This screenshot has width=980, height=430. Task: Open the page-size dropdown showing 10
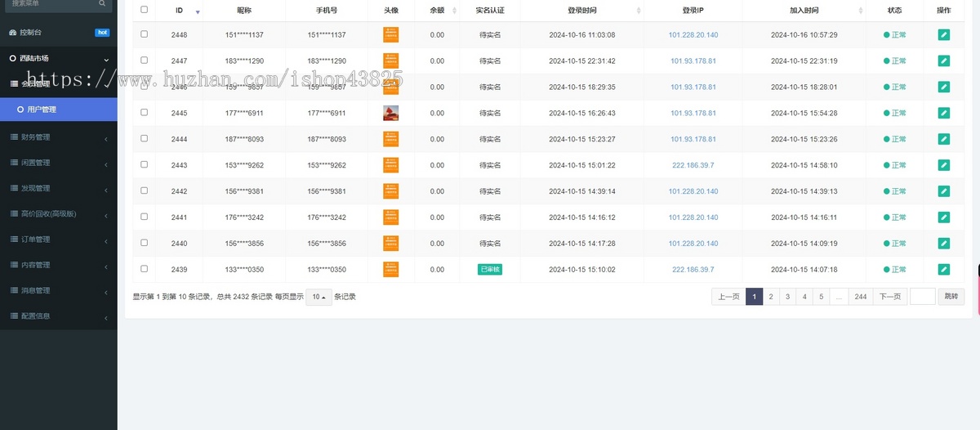(x=318, y=297)
